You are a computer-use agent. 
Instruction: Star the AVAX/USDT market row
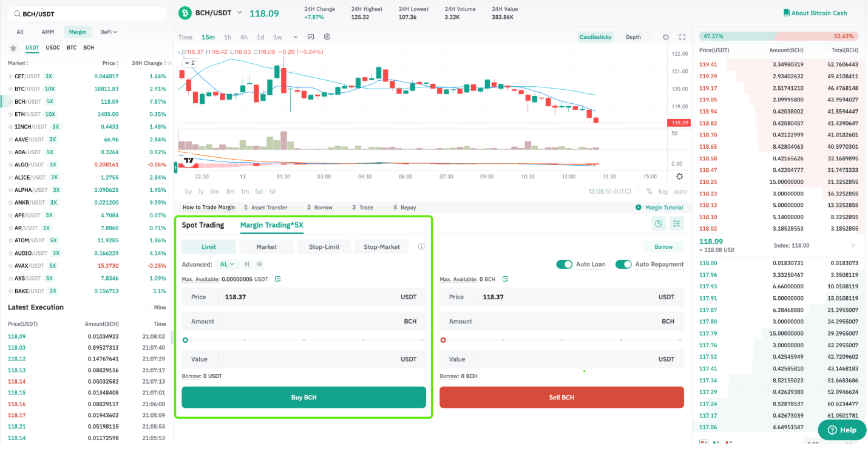click(10, 266)
